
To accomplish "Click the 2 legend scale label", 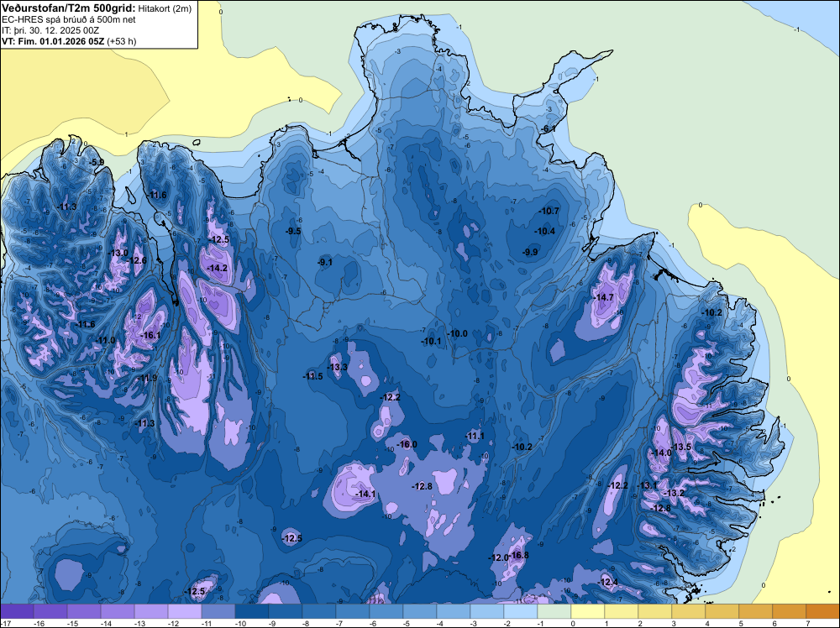I will click(x=640, y=623).
